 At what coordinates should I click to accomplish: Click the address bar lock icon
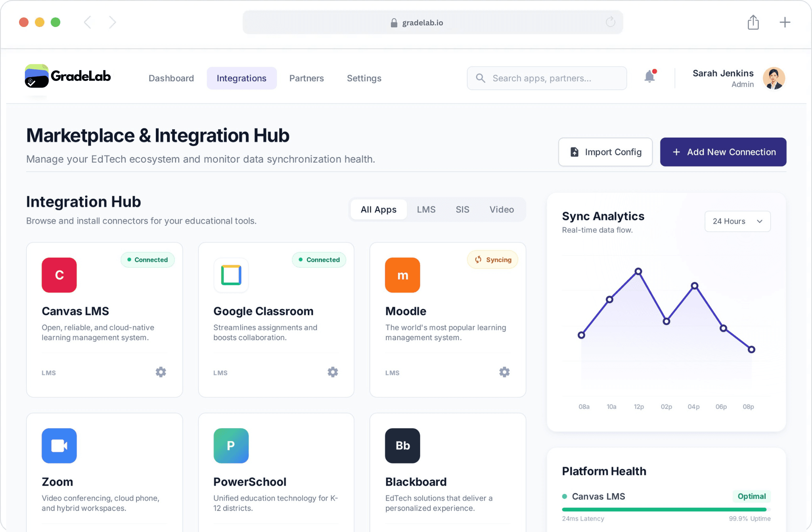[394, 23]
